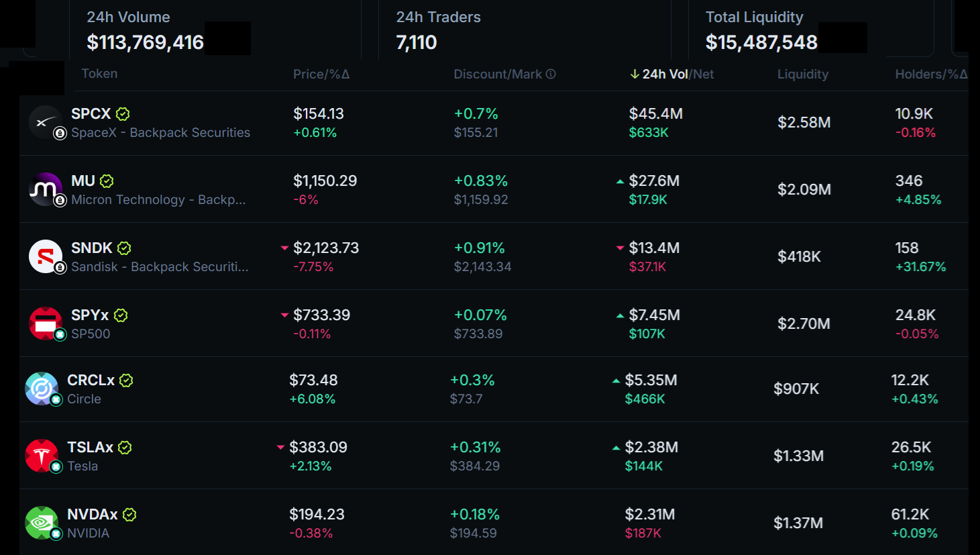Click SNDK holders change +31.67%
This screenshot has width=980, height=555.
(921, 266)
